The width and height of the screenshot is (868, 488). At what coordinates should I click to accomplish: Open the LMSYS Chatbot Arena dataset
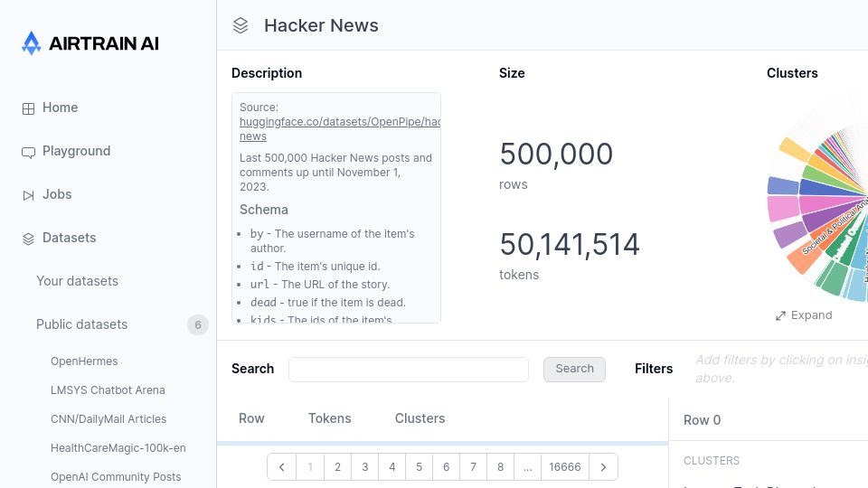point(108,390)
